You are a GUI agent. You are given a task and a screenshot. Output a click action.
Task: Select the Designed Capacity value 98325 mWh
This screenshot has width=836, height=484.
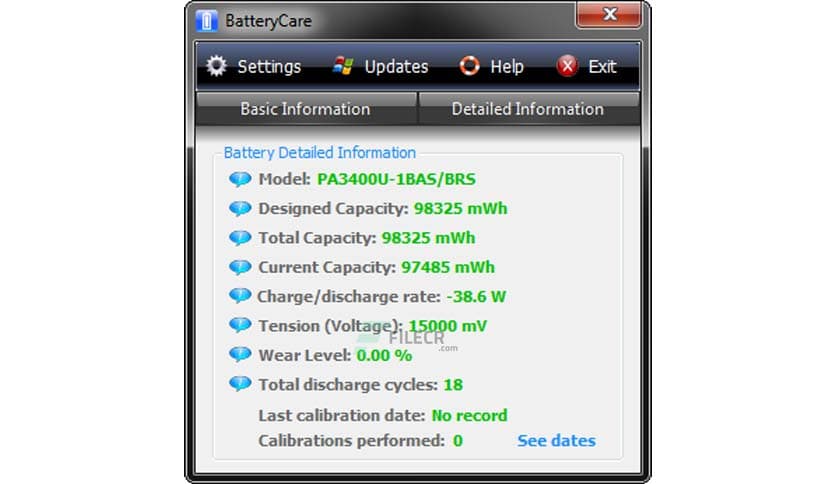click(460, 208)
